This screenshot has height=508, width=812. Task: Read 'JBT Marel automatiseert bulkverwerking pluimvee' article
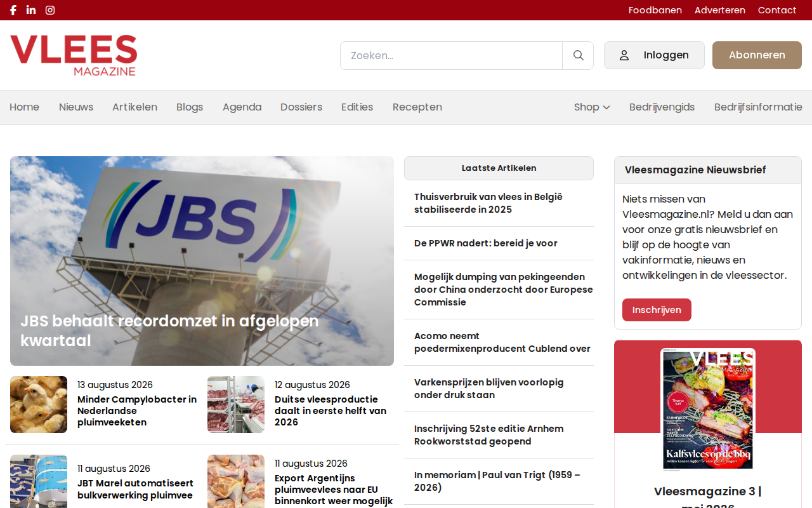[135, 490]
